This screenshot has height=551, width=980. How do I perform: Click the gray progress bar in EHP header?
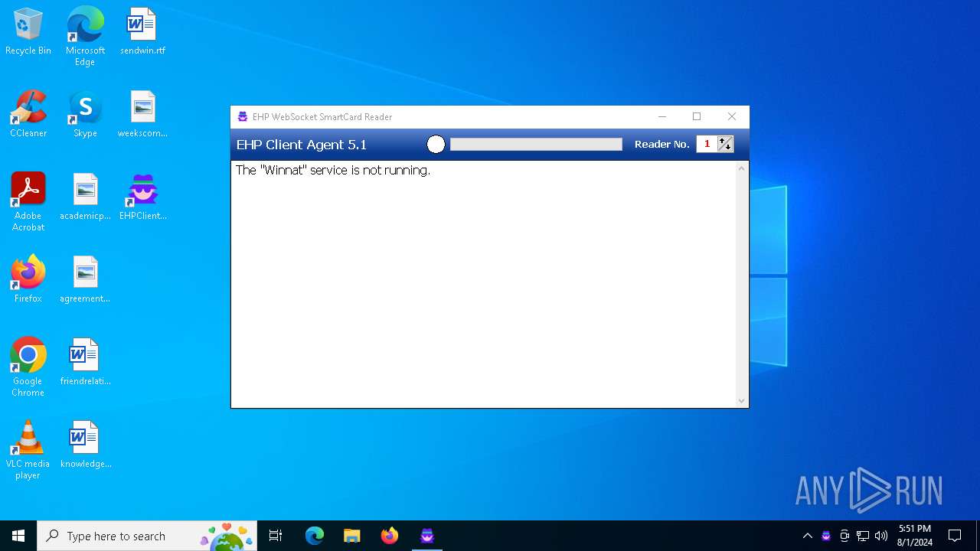click(x=536, y=144)
